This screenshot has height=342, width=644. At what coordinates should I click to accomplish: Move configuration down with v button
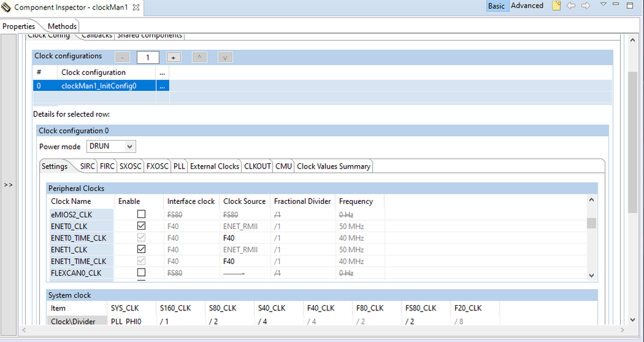point(225,57)
